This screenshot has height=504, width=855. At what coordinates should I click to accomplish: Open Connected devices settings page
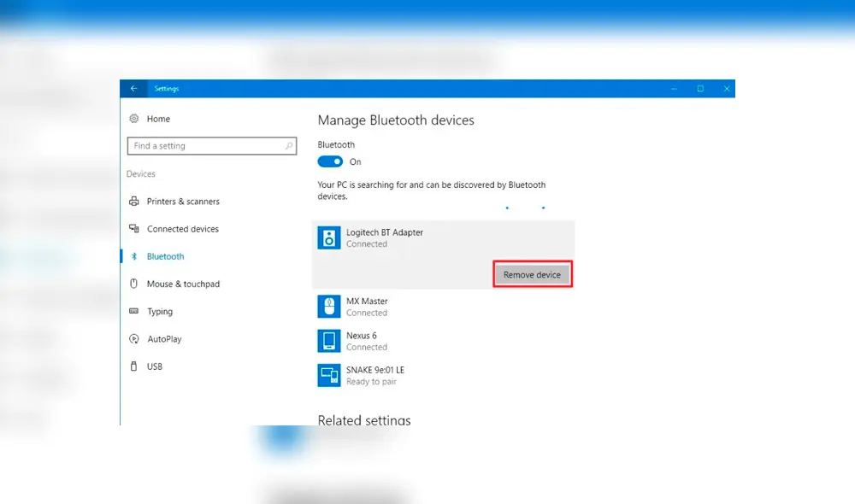[x=182, y=229]
